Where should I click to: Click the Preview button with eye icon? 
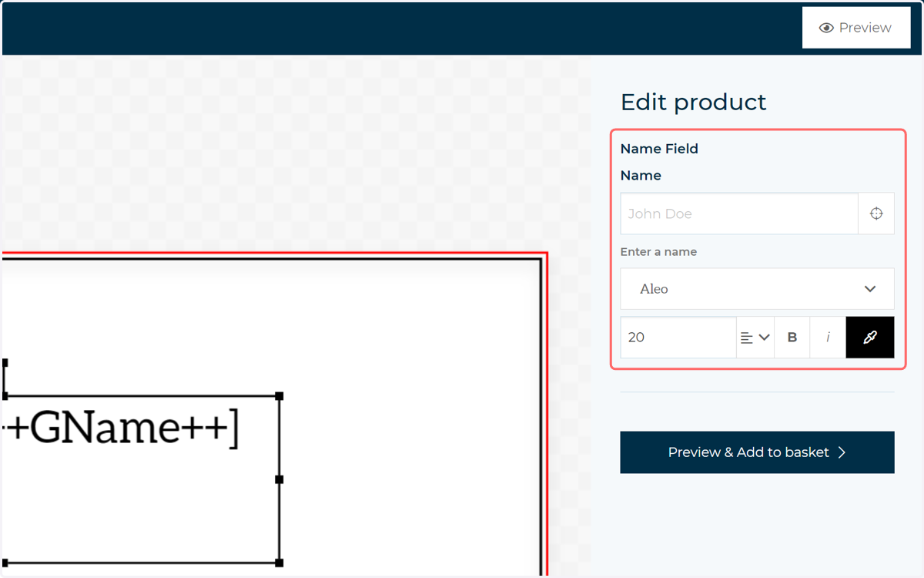tap(856, 28)
